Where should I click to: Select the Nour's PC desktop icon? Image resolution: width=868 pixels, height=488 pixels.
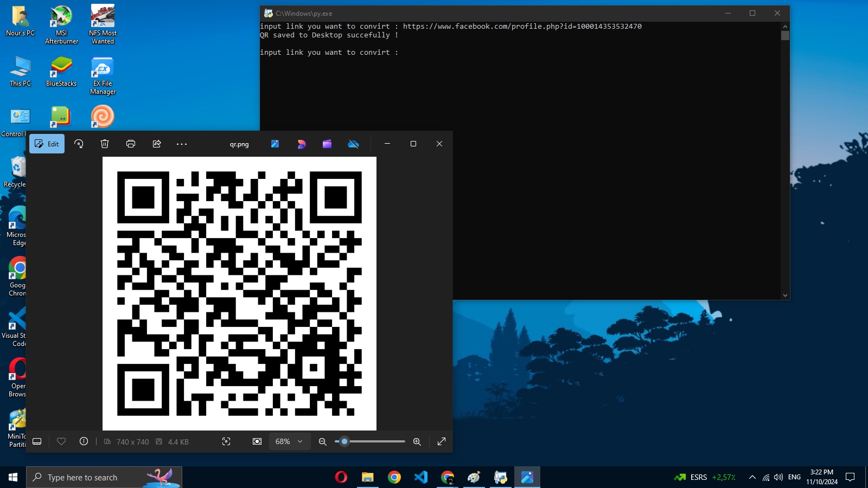tap(20, 22)
